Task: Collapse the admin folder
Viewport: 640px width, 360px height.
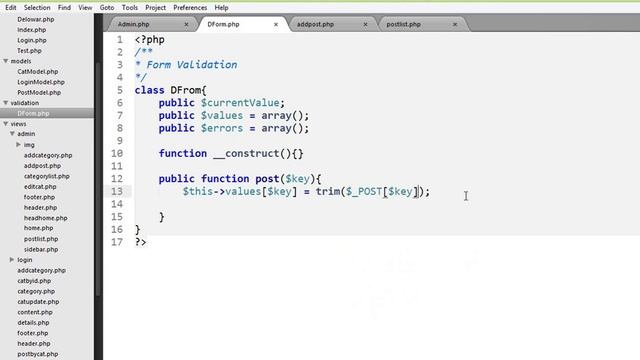Action: (12, 133)
